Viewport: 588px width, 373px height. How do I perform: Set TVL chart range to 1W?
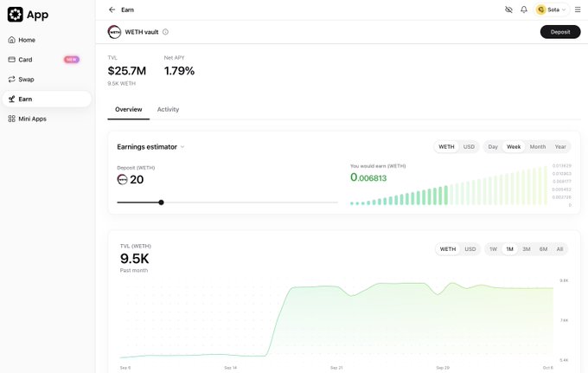tap(493, 249)
